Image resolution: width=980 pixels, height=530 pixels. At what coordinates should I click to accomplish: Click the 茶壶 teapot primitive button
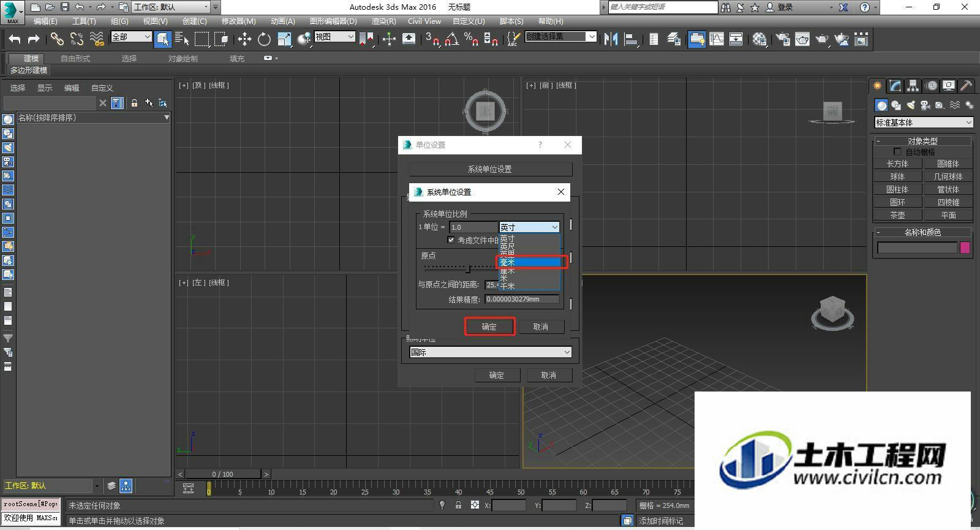[x=897, y=215]
